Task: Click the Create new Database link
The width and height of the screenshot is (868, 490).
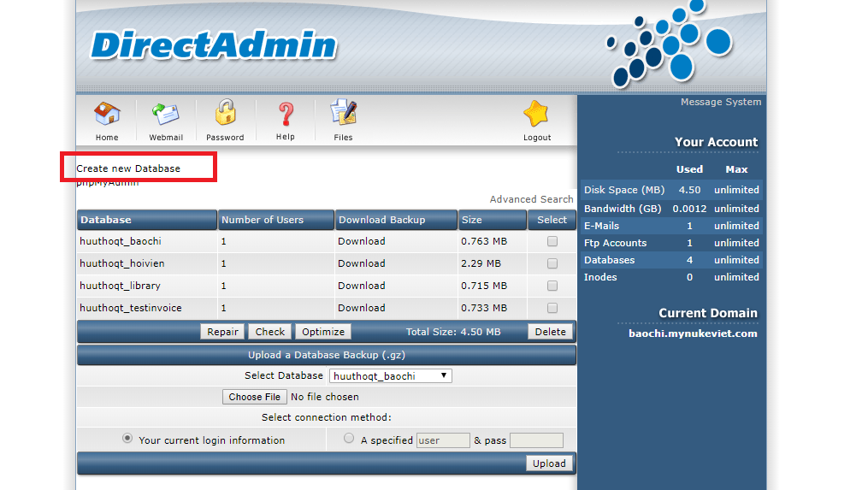Action: click(128, 168)
